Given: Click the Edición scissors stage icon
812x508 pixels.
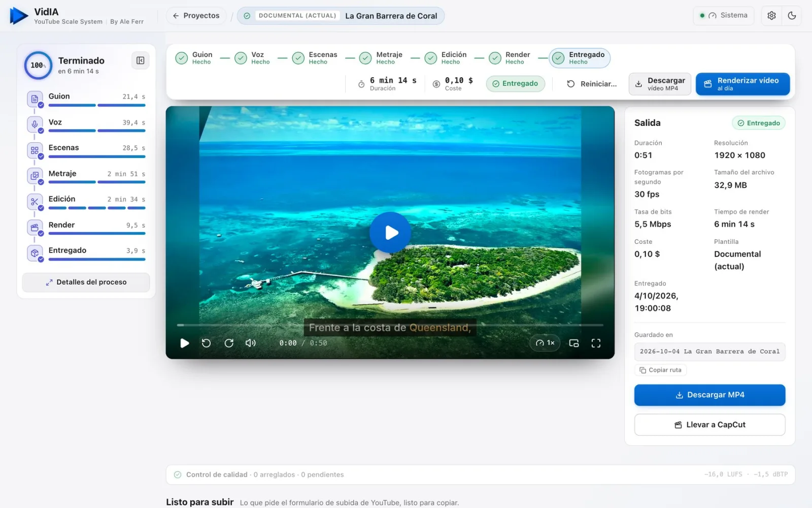Looking at the screenshot, I should click(35, 202).
